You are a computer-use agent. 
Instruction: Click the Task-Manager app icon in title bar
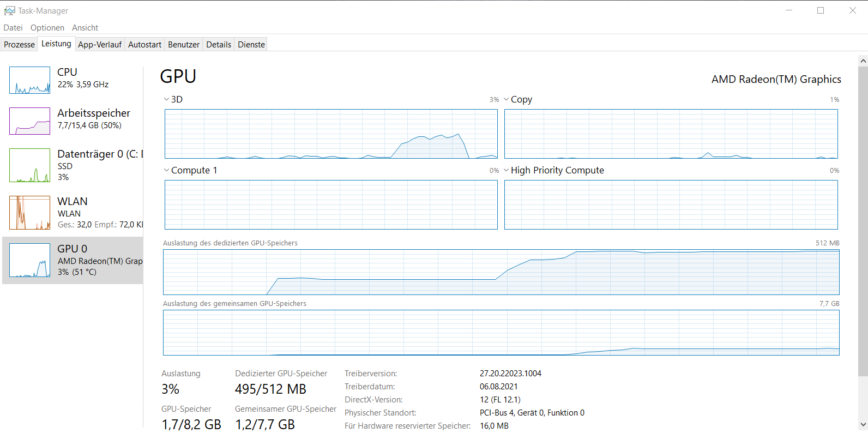pyautogui.click(x=9, y=11)
